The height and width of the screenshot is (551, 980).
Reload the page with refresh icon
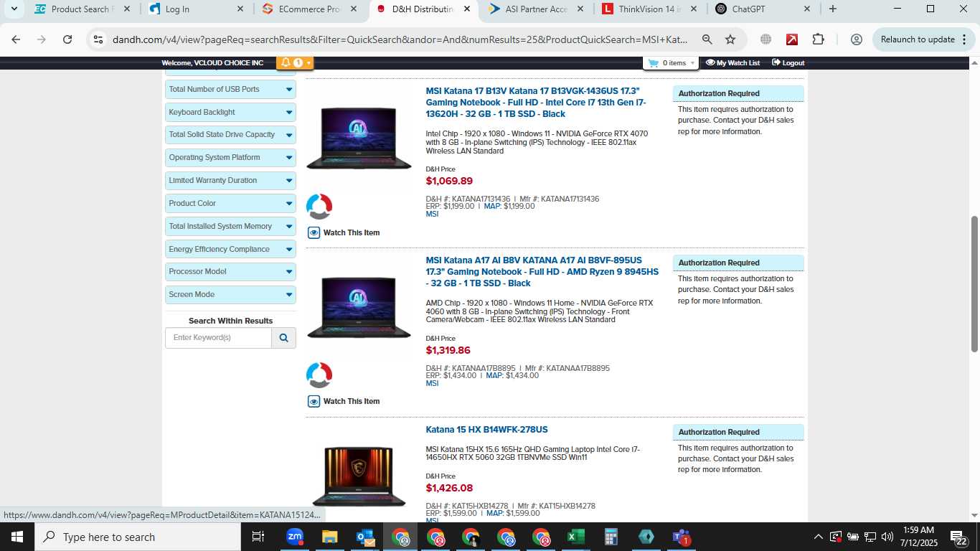pyautogui.click(x=67, y=39)
